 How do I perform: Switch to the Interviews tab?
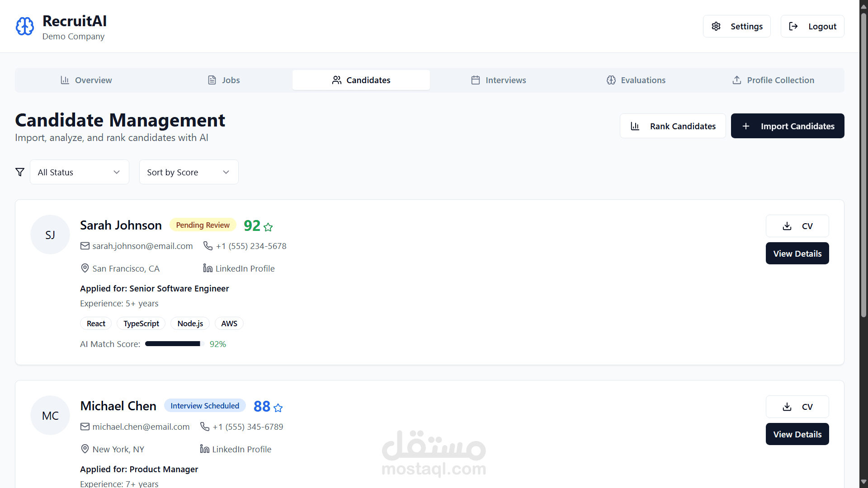tap(499, 80)
